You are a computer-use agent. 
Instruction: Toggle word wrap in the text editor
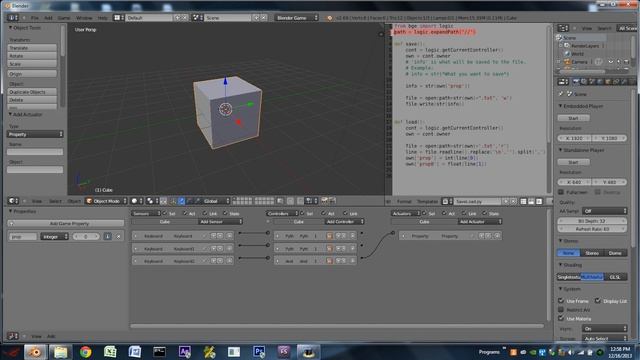coord(531,201)
